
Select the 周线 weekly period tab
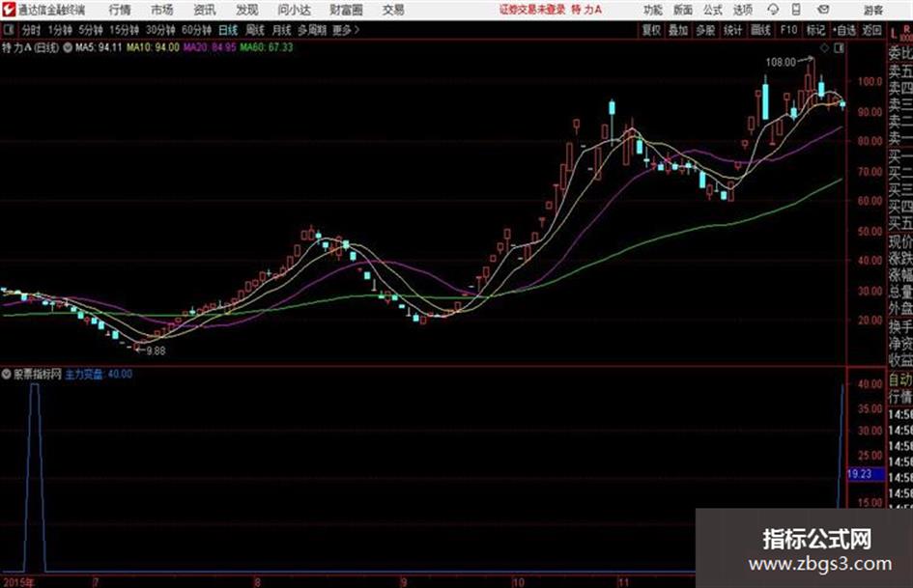coord(255,30)
